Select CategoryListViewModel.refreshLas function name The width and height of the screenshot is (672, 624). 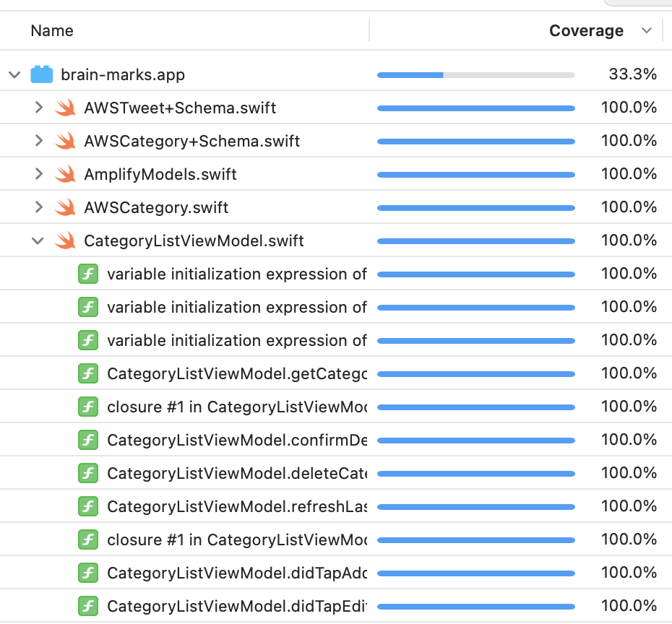pos(237,507)
